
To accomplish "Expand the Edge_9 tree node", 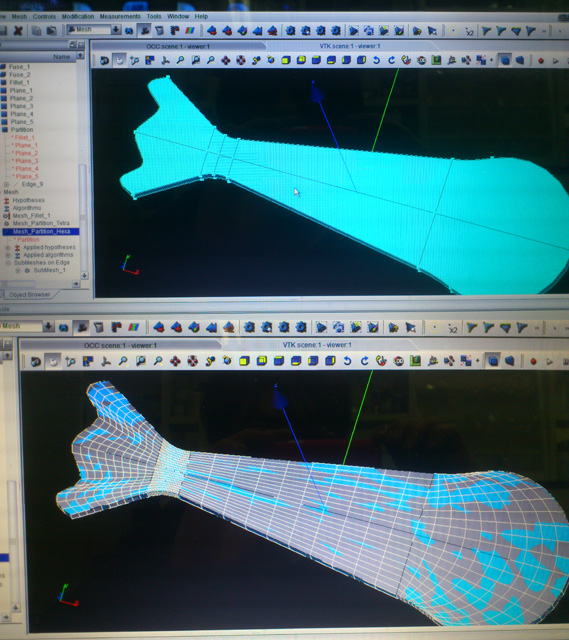I will point(7,184).
